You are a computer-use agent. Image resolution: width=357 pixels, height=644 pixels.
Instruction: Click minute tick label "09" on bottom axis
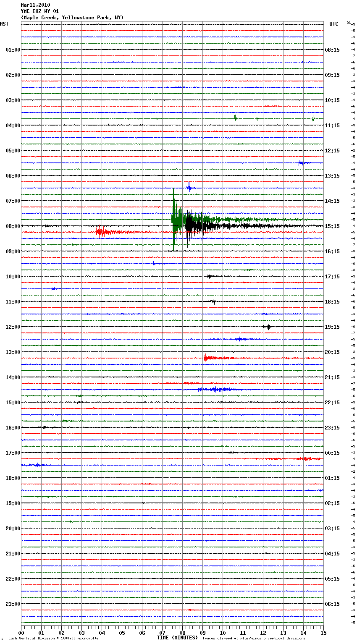[x=202, y=633]
